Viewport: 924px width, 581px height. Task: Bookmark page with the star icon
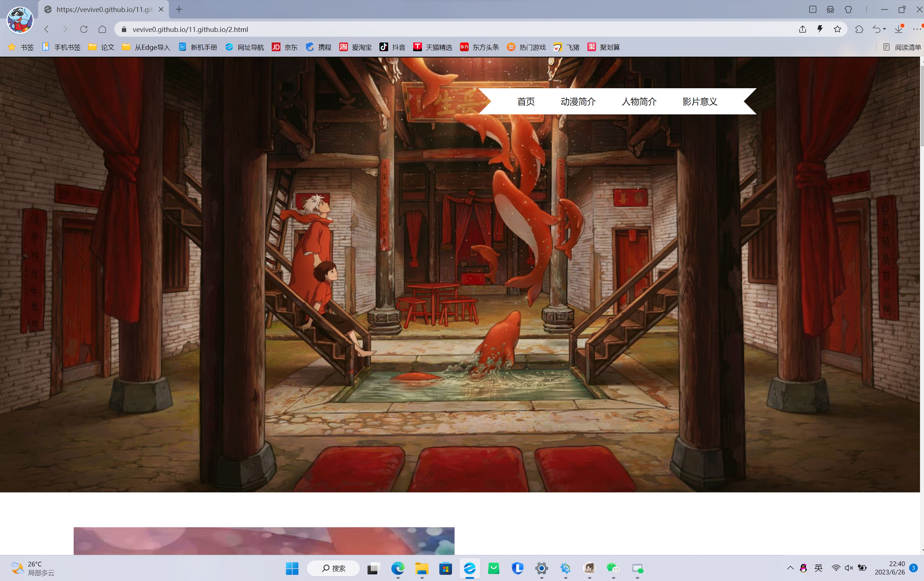pos(837,29)
